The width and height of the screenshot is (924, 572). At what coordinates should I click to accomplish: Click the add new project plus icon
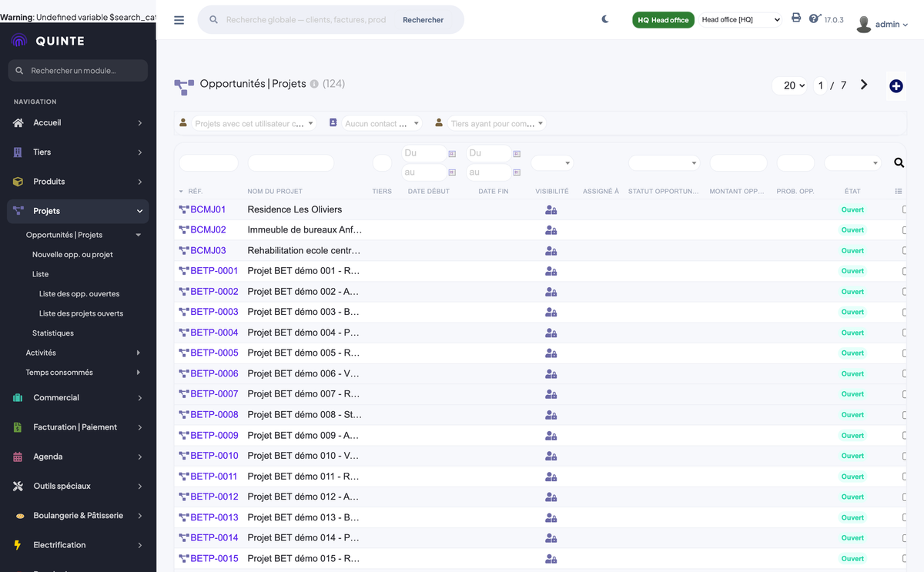pyautogui.click(x=896, y=86)
